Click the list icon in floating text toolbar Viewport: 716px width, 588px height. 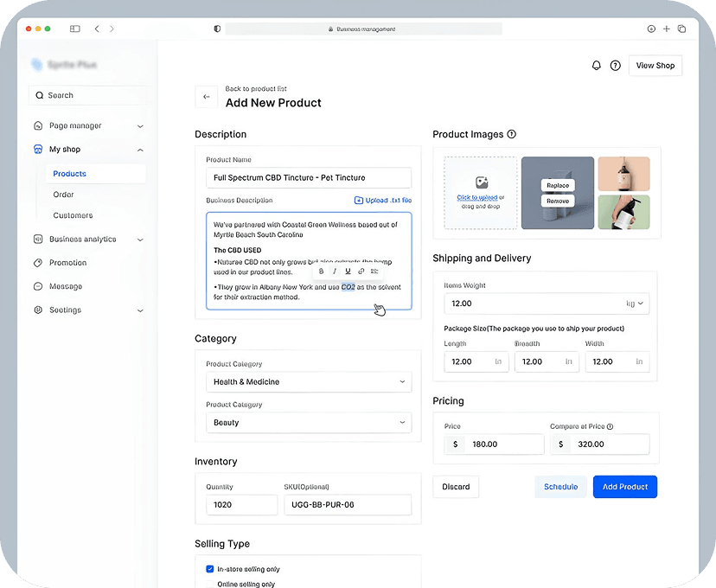(374, 272)
